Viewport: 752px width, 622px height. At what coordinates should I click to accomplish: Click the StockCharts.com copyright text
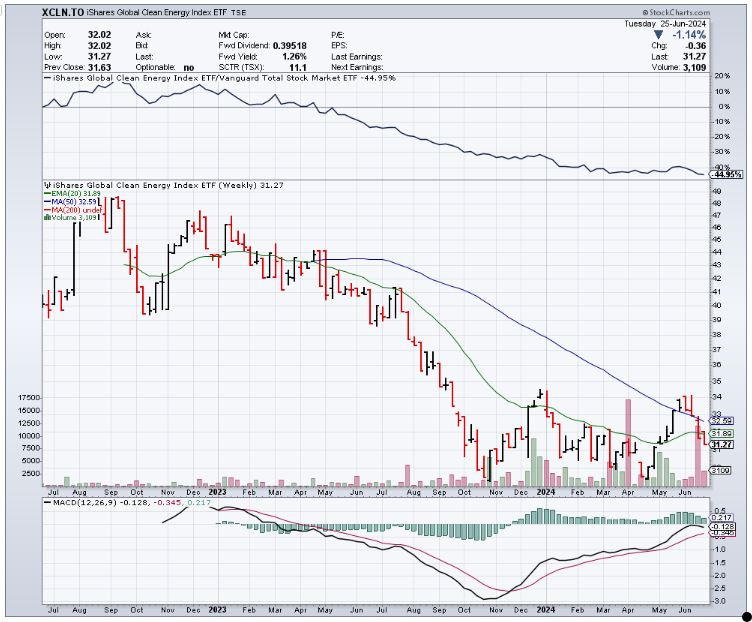(676, 12)
